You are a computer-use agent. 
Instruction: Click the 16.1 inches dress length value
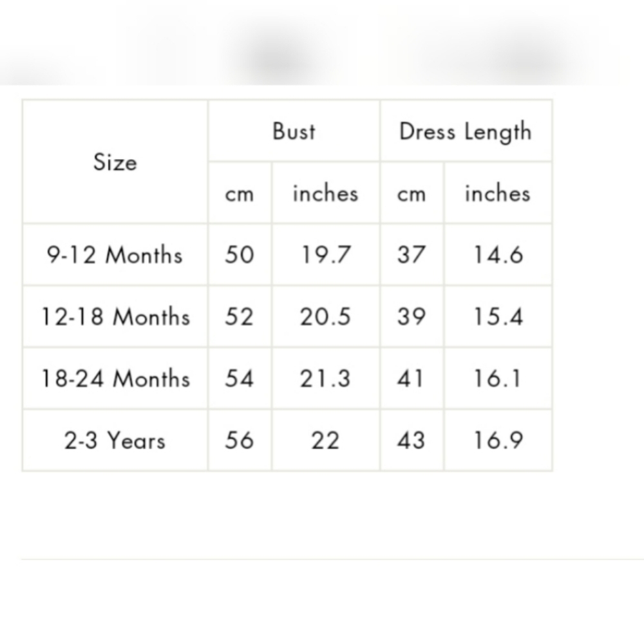coord(498,379)
